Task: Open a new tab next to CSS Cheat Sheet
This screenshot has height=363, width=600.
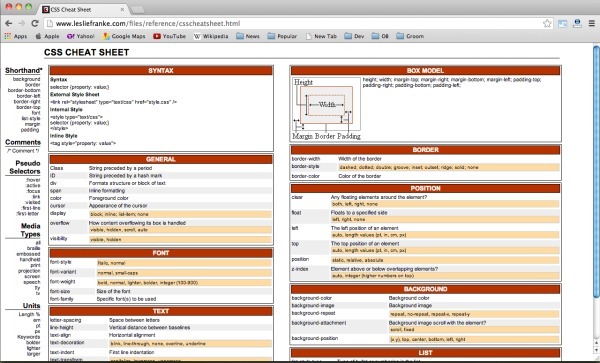Action: point(137,10)
